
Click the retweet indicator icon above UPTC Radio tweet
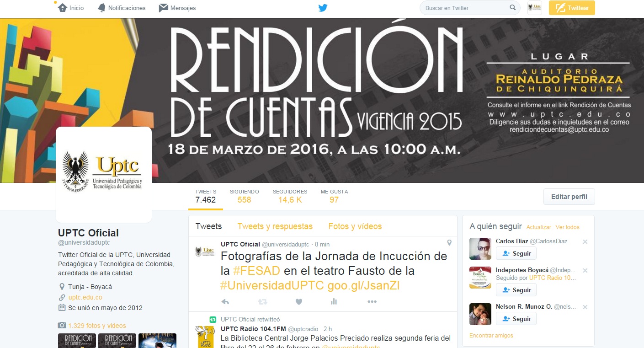point(213,320)
